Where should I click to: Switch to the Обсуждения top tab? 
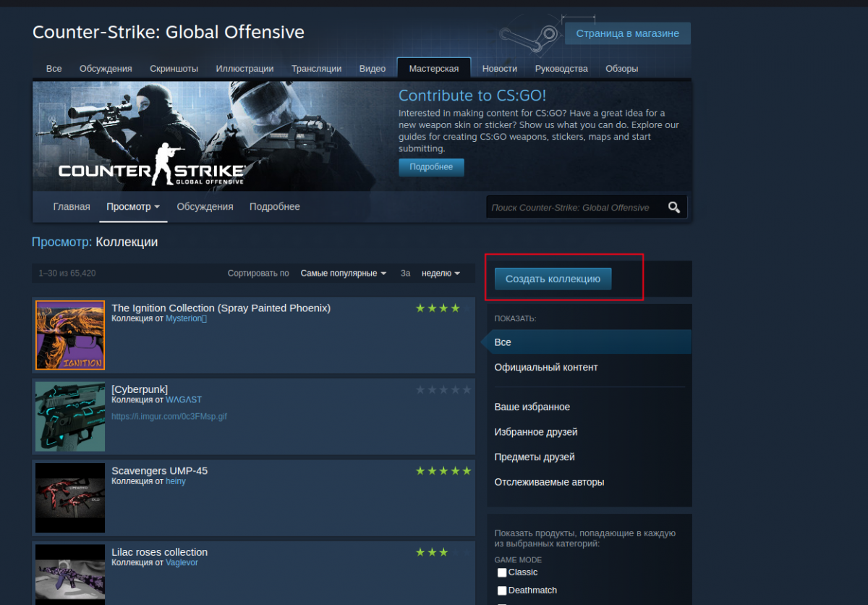[x=106, y=69]
